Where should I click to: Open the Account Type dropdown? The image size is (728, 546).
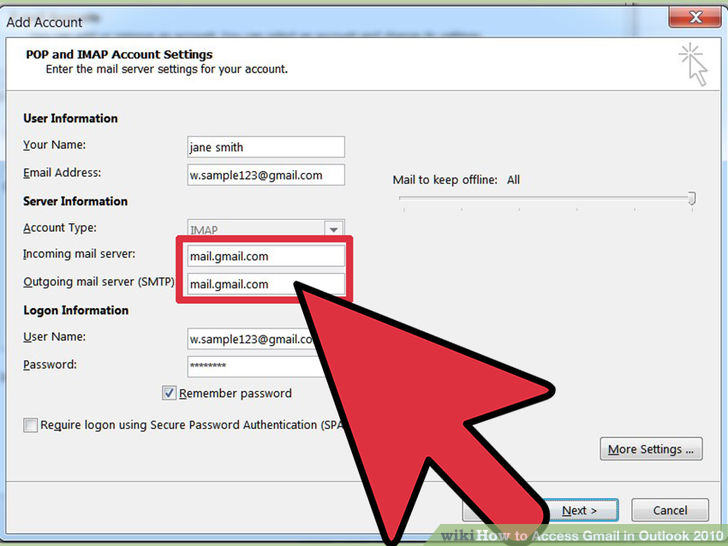(x=333, y=229)
